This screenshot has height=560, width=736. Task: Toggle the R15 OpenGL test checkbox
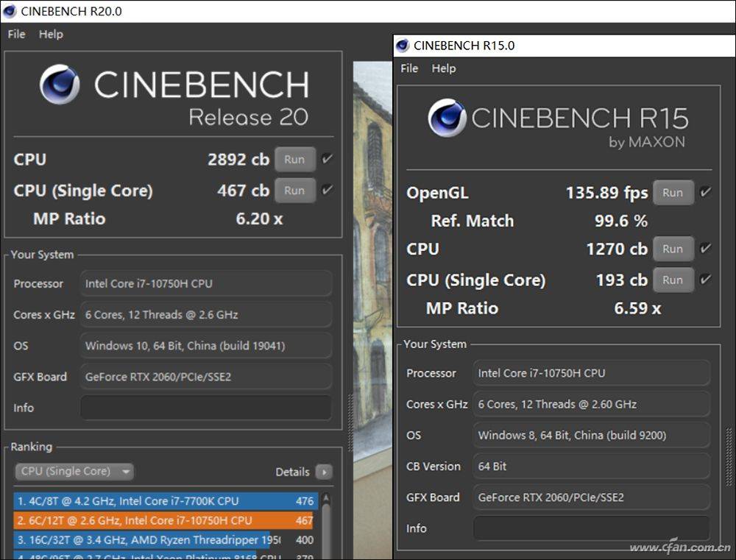(x=705, y=192)
